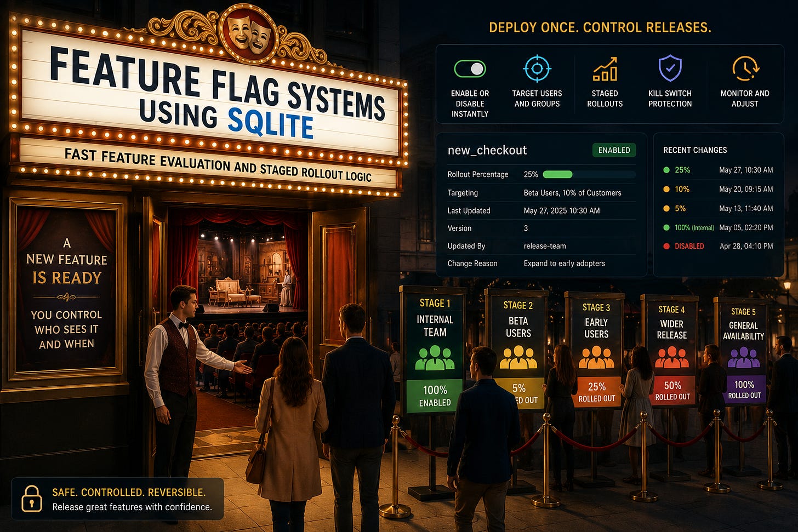Click the 'WIDER RELEASE' sign text
This screenshot has width=798, height=532.
pyautogui.click(x=671, y=329)
